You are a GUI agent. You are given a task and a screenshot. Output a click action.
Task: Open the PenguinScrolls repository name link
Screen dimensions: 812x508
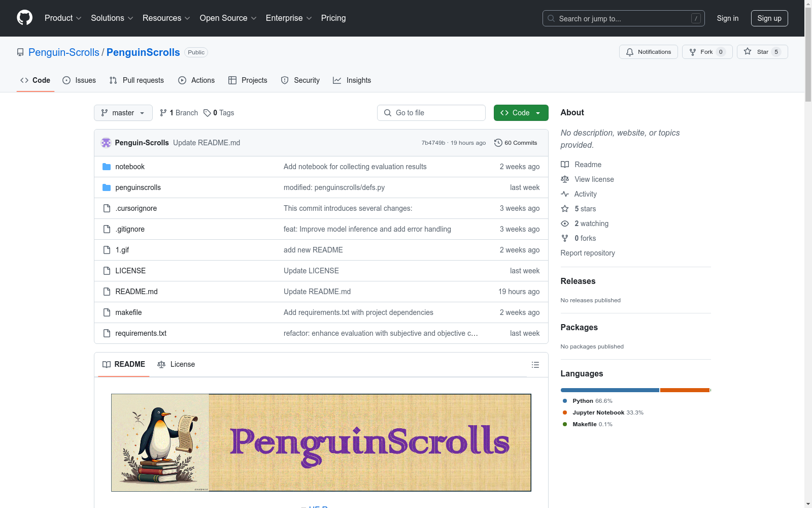point(143,52)
